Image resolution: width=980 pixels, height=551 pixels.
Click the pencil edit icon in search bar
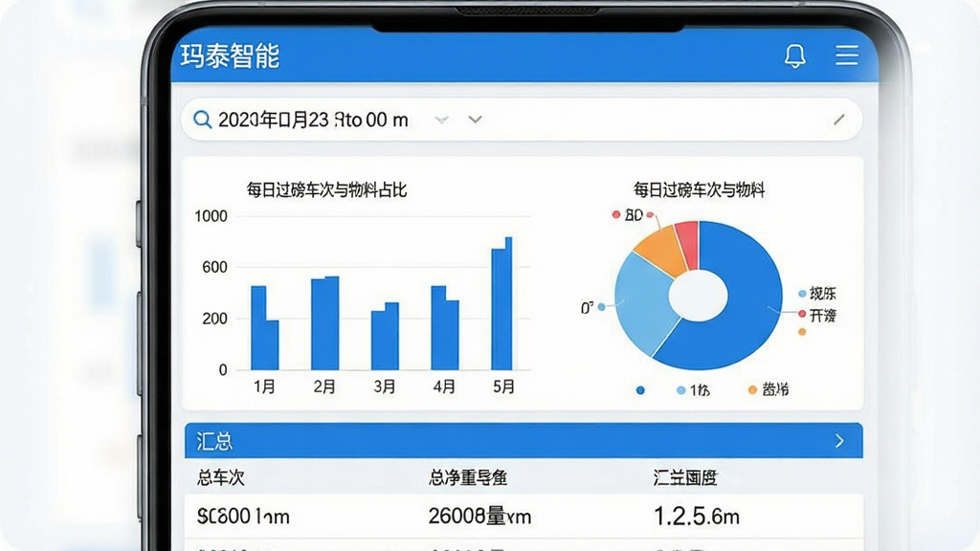coord(838,120)
